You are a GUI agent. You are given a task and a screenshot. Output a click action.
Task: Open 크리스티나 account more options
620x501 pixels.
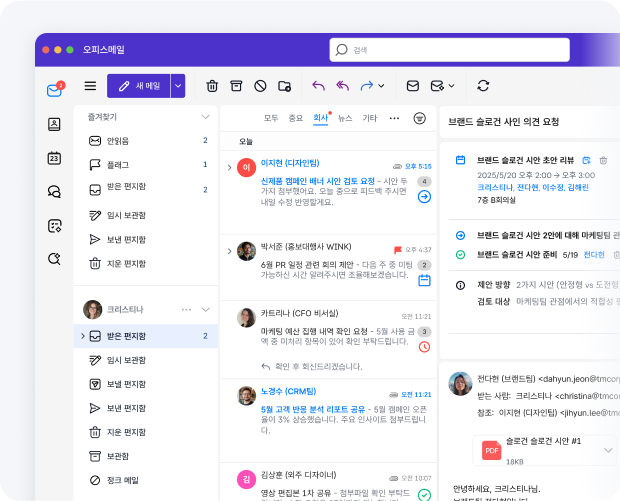(186, 310)
